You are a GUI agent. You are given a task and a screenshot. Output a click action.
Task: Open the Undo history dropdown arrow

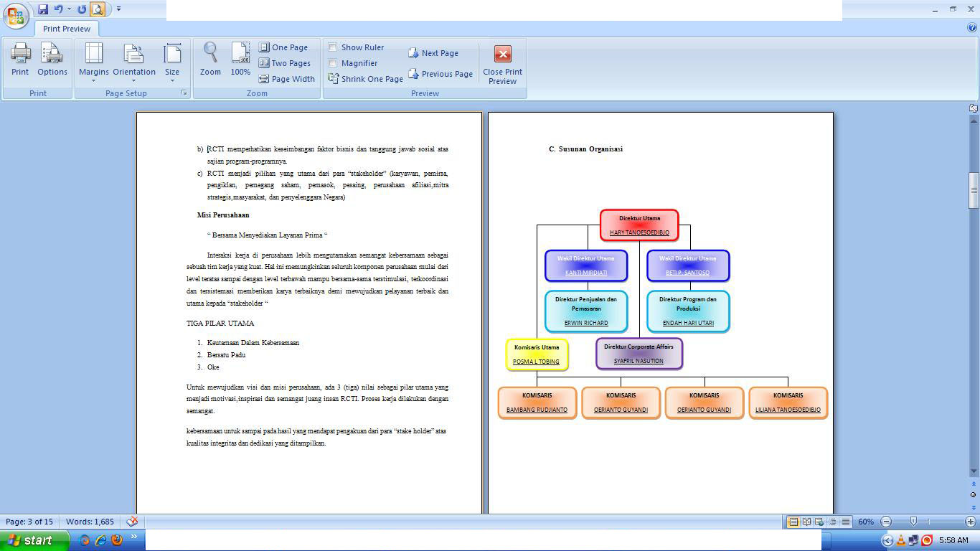point(69,9)
